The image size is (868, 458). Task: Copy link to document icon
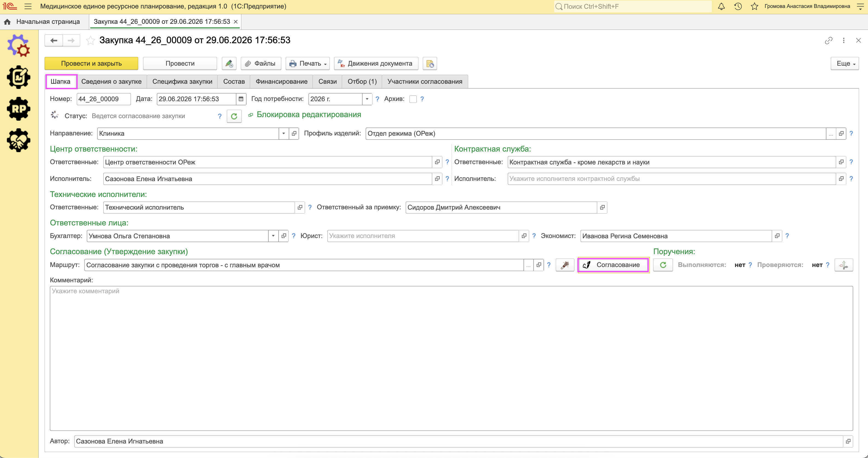tap(829, 41)
